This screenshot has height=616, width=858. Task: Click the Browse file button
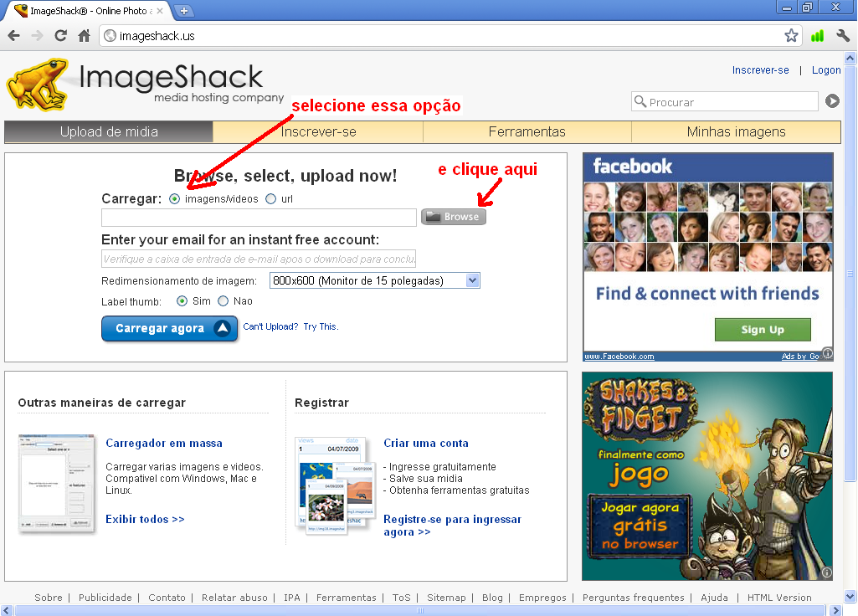(454, 217)
